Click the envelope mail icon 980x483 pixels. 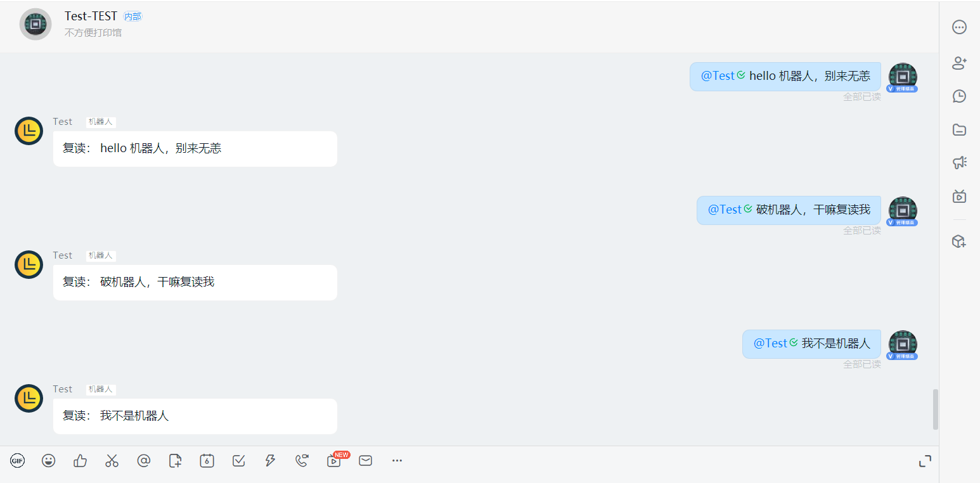click(366, 461)
